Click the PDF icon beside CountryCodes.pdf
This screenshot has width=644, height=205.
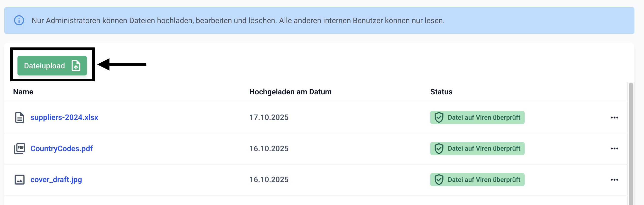point(19,148)
